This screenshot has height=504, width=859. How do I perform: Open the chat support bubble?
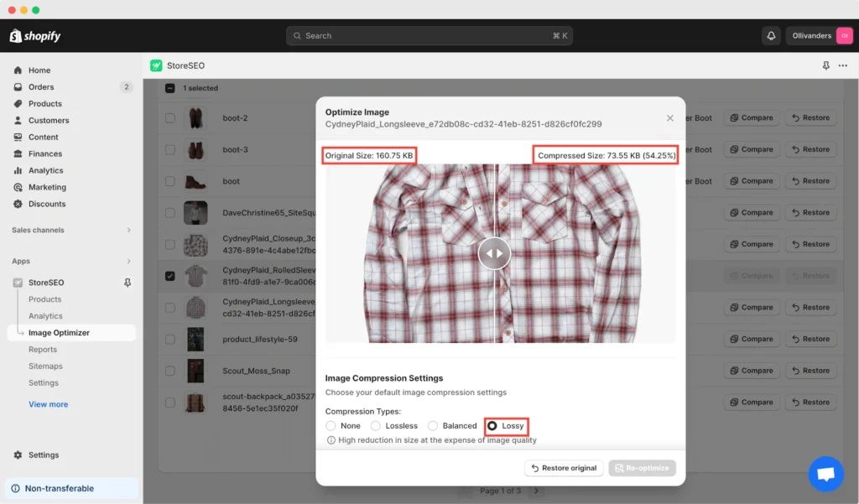point(826,474)
